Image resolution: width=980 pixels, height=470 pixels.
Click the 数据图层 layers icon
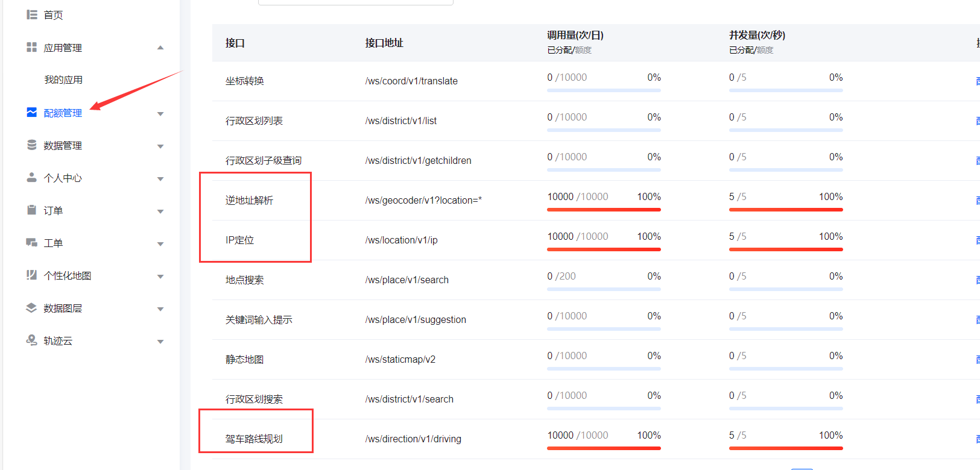32,307
